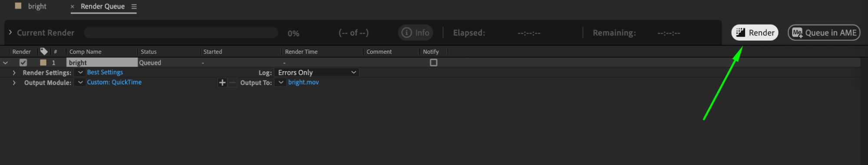Viewport: 868px width, 165px height.
Task: Enable the Notify checkbox for bright
Action: 433,62
